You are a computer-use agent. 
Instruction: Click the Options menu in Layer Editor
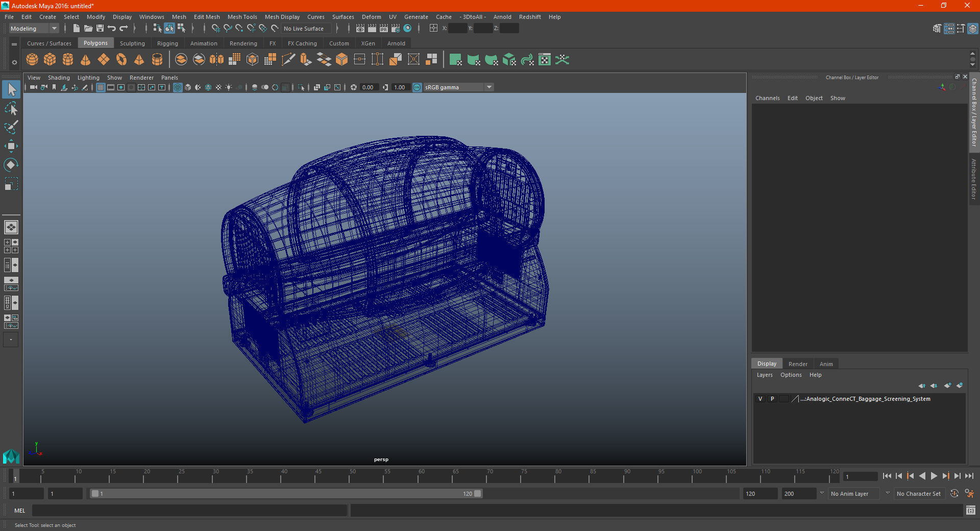tap(791, 375)
